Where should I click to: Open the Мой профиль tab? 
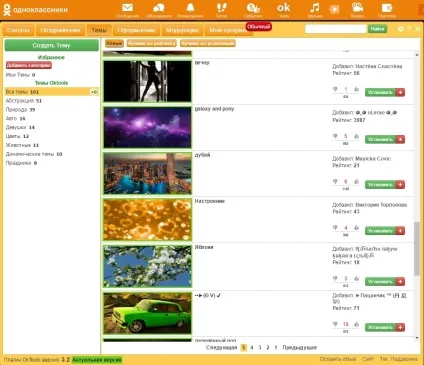coord(228,30)
